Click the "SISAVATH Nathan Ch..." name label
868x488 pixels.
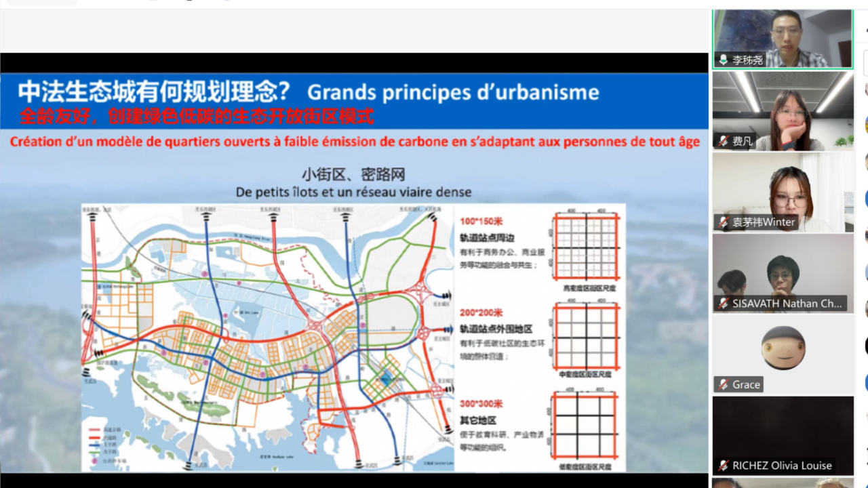coord(787,303)
